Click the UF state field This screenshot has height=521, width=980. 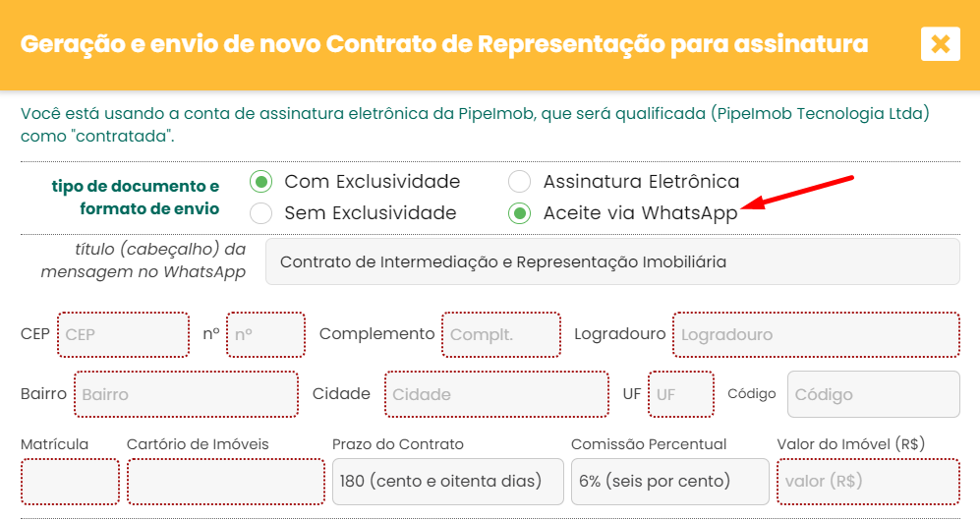pos(681,394)
